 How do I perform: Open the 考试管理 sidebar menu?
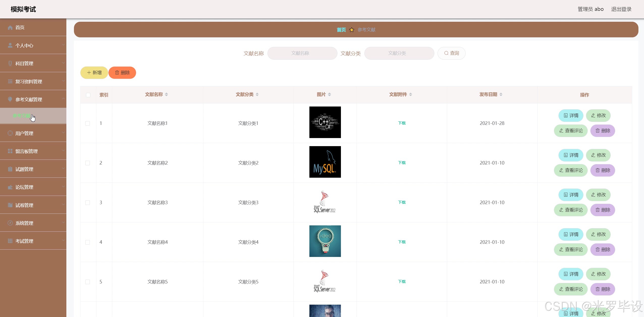pyautogui.click(x=24, y=241)
